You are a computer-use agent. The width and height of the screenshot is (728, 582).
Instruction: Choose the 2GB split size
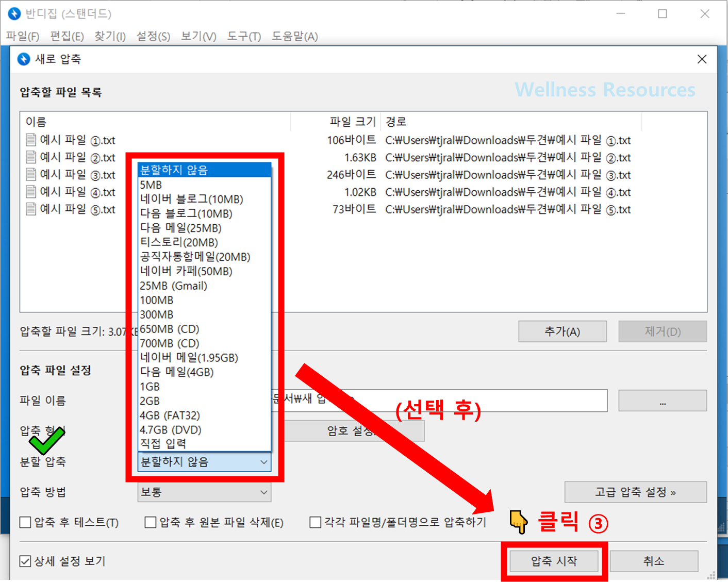point(205,401)
